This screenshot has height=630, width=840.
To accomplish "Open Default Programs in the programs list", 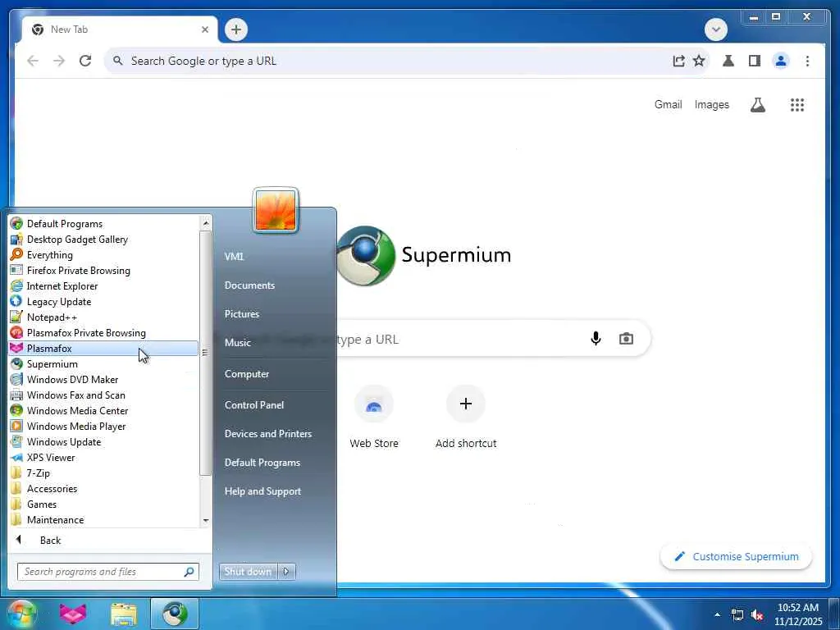I will [103, 224].
